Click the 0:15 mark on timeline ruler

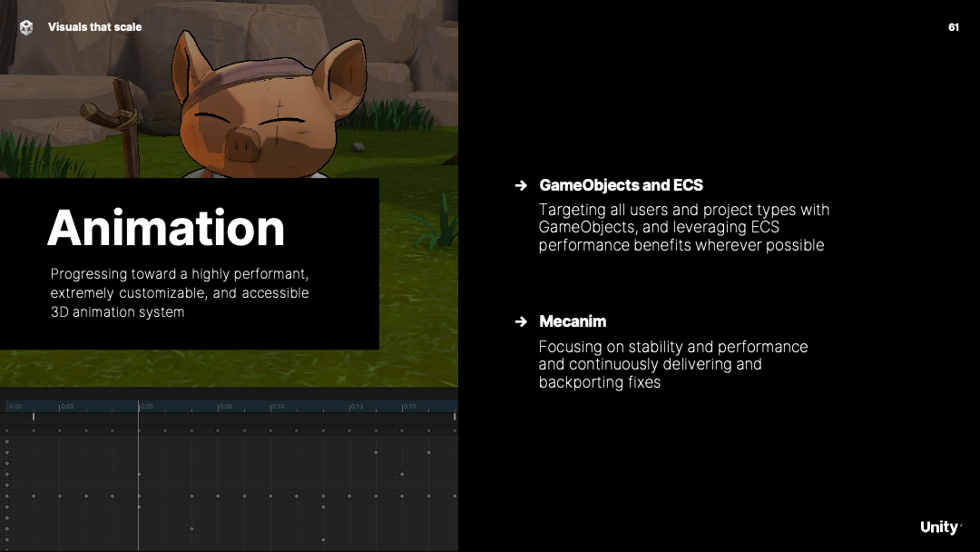click(x=409, y=407)
